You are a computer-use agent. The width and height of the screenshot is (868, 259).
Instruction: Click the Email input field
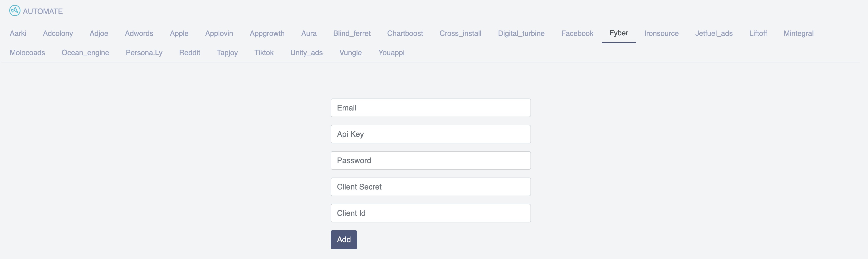click(x=431, y=108)
